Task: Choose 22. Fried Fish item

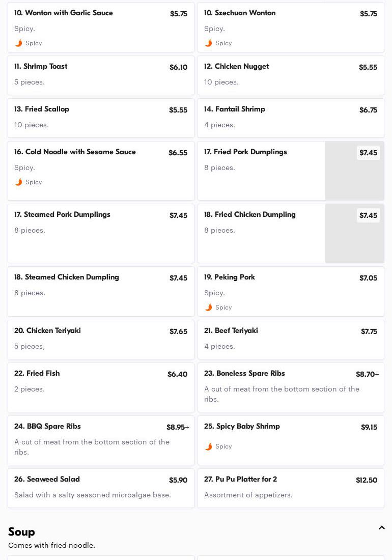Action: pos(101,387)
